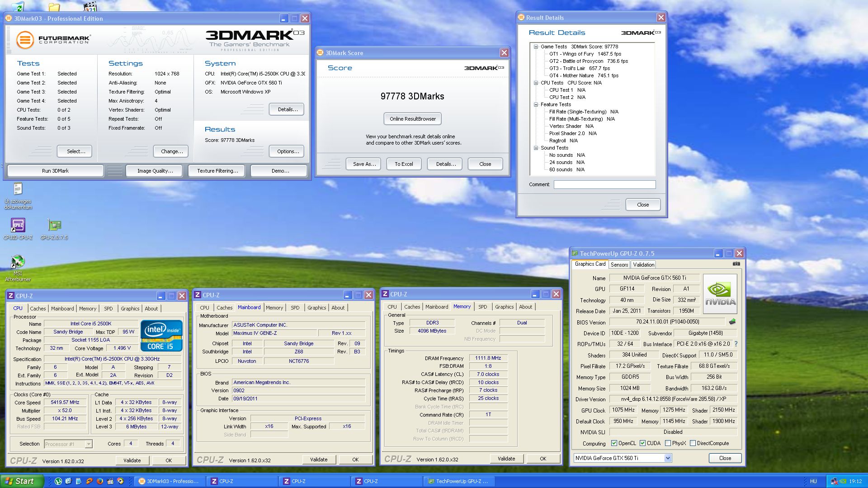868x488 pixels.
Task: Click the Image Quality... button
Action: point(155,171)
